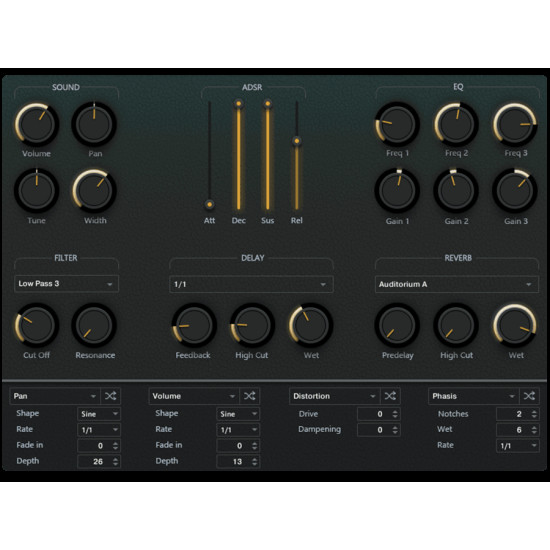Screen dimensions: 550x550
Task: Click the Distortion Drive value field
Action: (378, 414)
